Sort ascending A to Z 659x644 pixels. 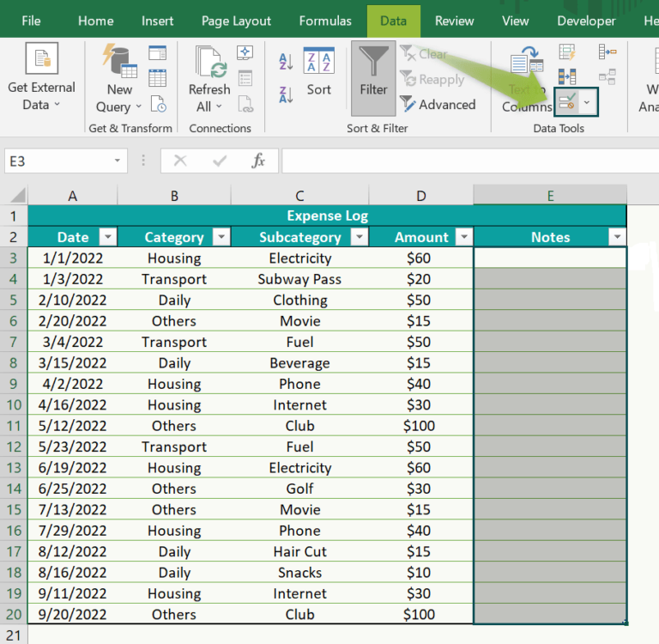point(286,63)
